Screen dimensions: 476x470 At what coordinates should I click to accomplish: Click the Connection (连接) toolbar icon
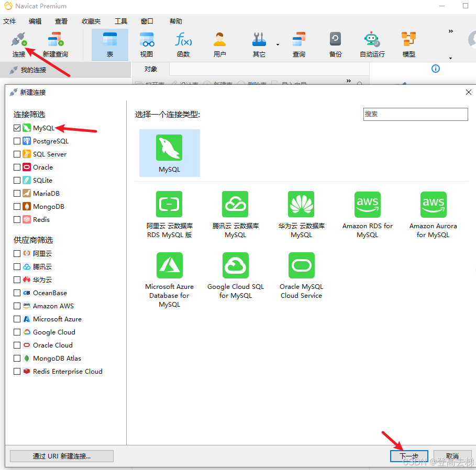pos(19,44)
